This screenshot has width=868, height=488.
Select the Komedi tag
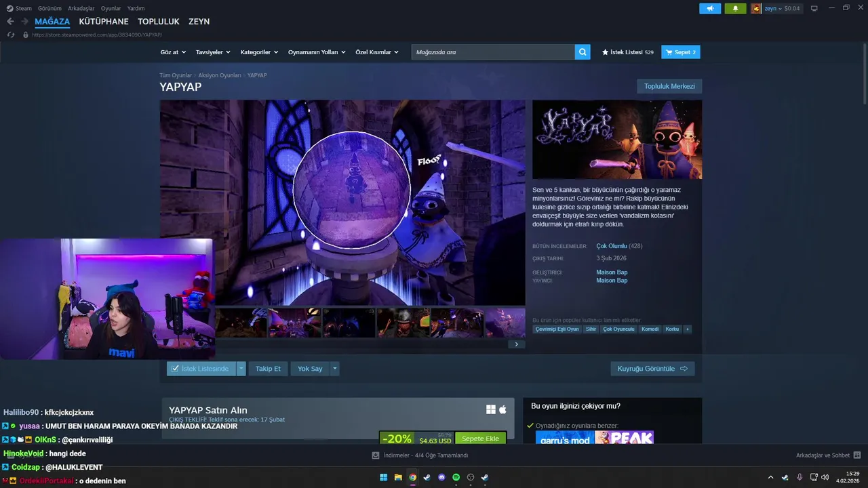coord(650,329)
